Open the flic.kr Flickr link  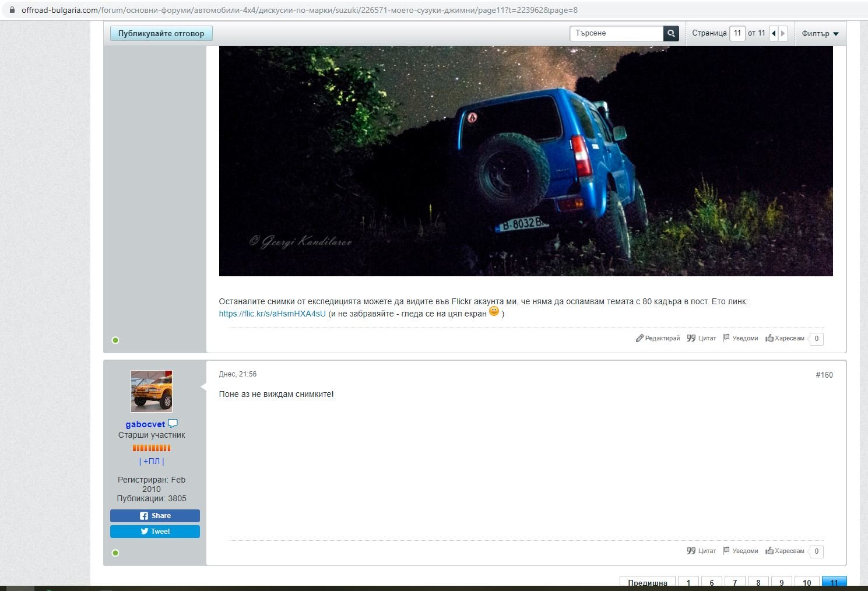tap(272, 314)
